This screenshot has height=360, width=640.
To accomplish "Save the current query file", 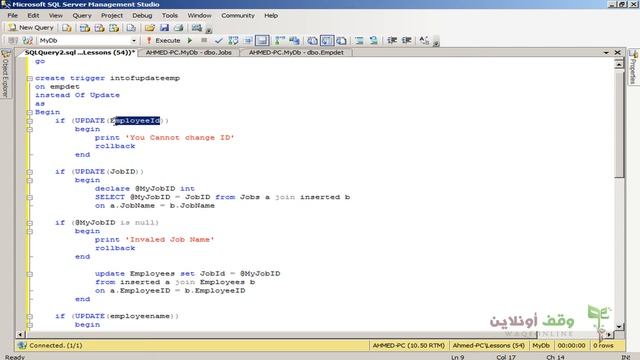I will (164, 28).
